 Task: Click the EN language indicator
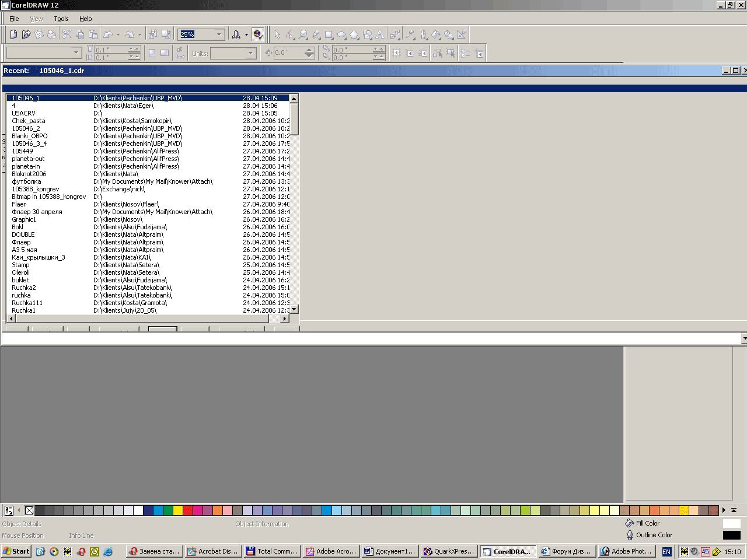666,551
